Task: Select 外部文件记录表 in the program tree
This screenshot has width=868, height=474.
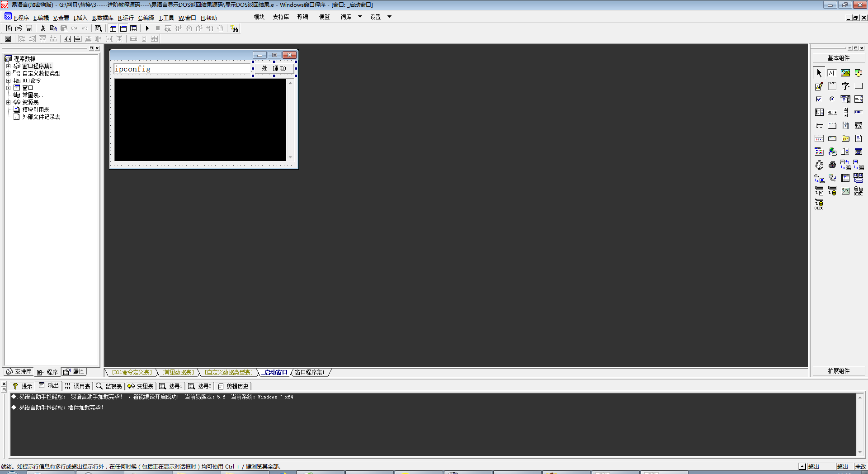Action: point(41,117)
